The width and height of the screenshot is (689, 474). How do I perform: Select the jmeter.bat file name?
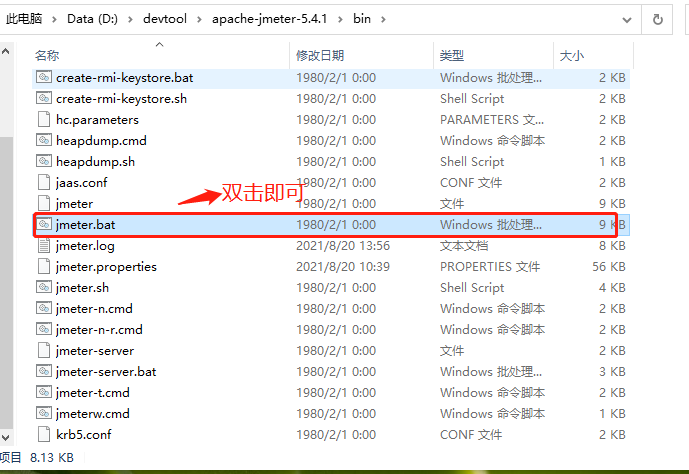(x=85, y=224)
